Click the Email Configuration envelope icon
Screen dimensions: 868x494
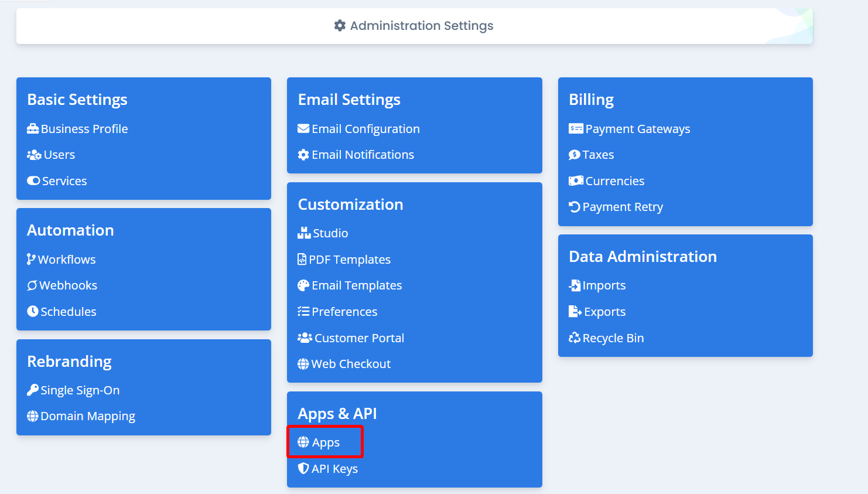[x=303, y=128]
